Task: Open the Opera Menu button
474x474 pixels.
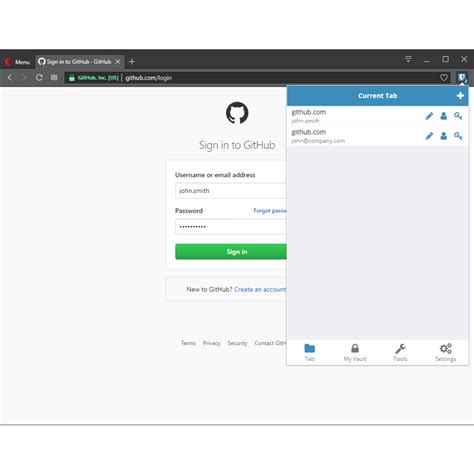Action: pos(17,62)
